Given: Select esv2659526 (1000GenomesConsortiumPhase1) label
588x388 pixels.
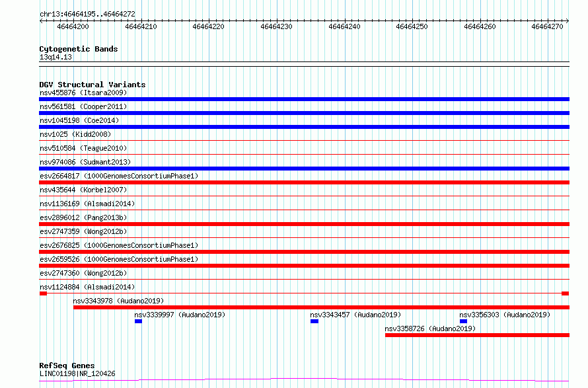Looking at the screenshot, I should click(119, 259).
